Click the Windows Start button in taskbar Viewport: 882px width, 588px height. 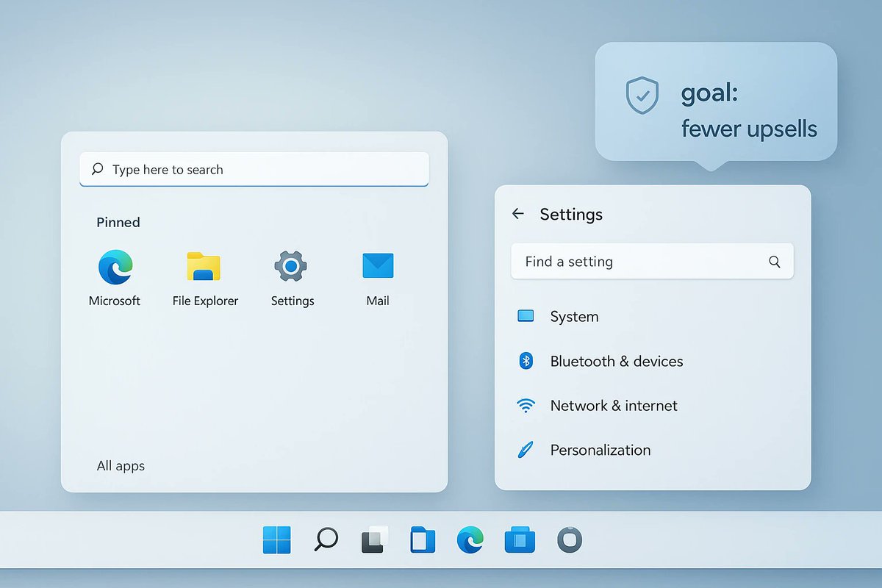click(277, 540)
